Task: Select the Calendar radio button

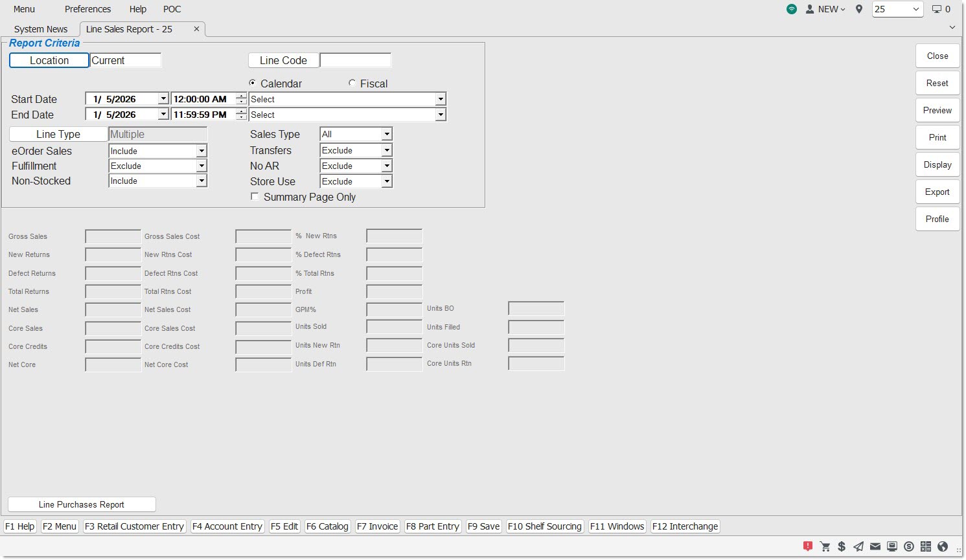Action: click(253, 84)
